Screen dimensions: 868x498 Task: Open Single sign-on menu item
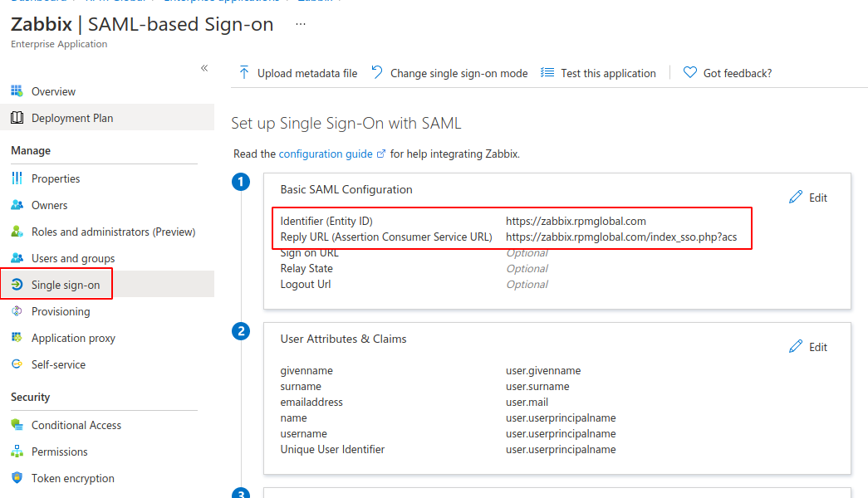(65, 285)
